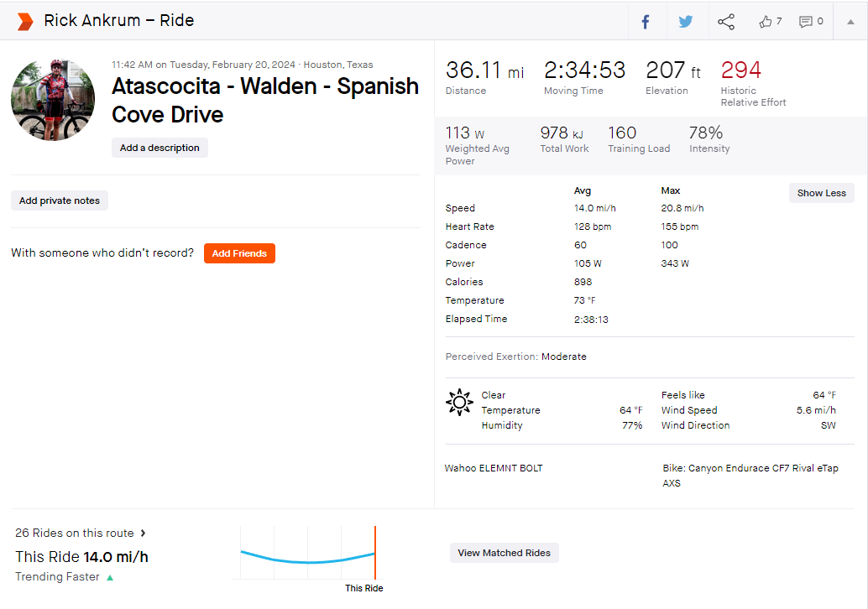Open the comments speech bubble icon

[805, 22]
